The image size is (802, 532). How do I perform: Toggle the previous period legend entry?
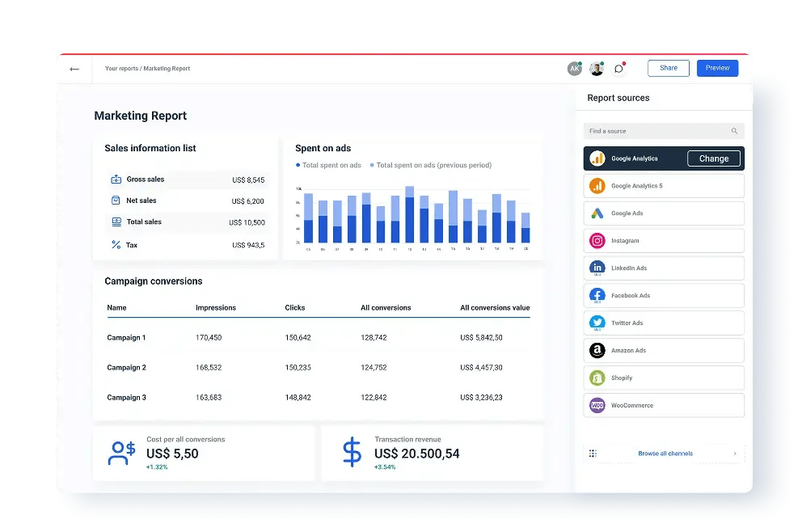click(x=431, y=165)
